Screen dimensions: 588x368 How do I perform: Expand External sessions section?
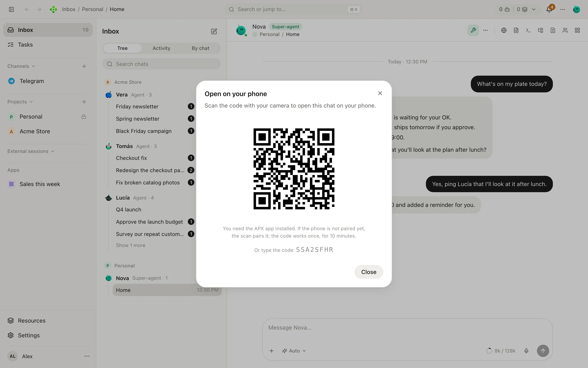tap(31, 151)
